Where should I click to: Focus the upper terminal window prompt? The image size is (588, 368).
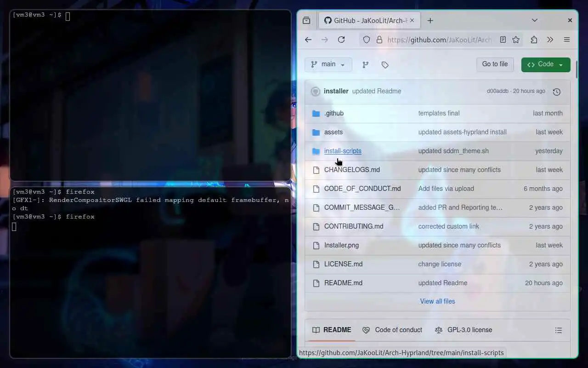[x=150, y=95]
